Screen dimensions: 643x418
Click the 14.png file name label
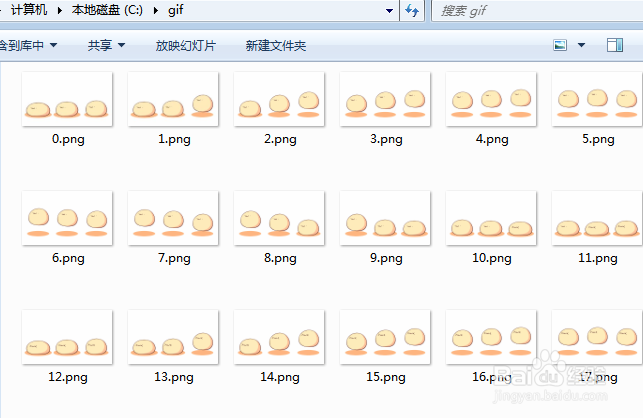click(x=280, y=377)
